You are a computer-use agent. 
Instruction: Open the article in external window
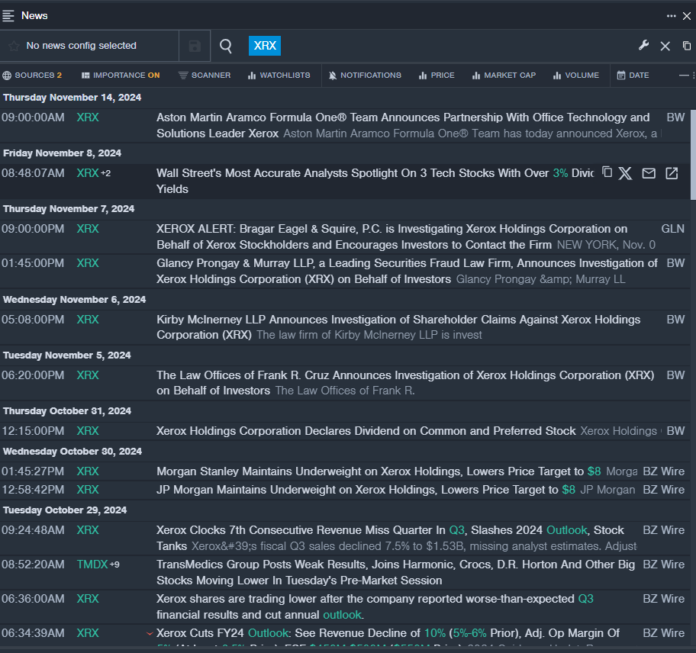coord(672,173)
